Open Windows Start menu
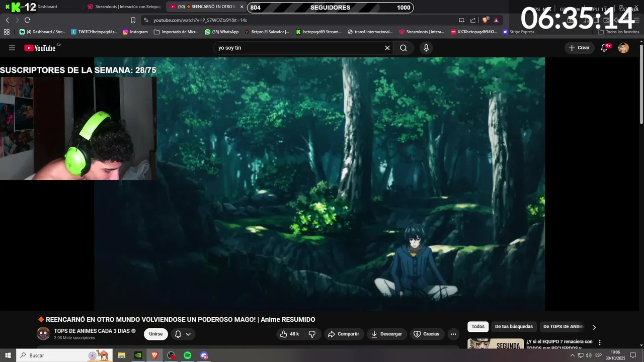The width and height of the screenshot is (644, 362). coord(8,355)
